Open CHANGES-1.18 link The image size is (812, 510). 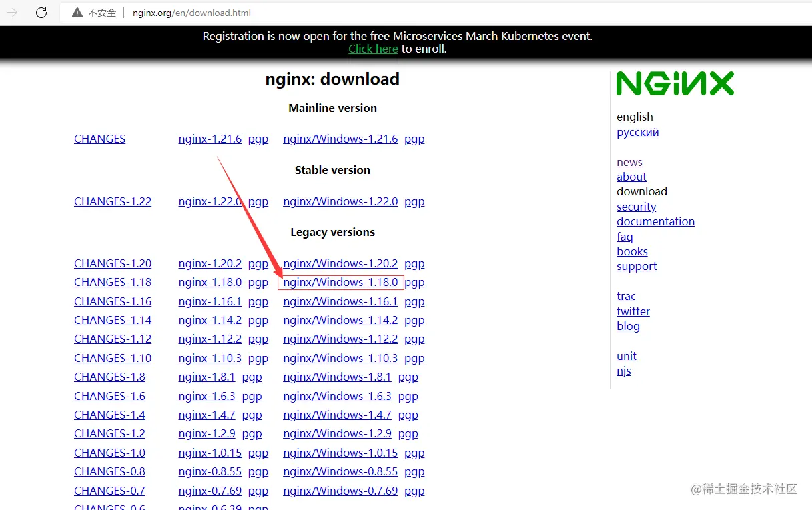113,282
